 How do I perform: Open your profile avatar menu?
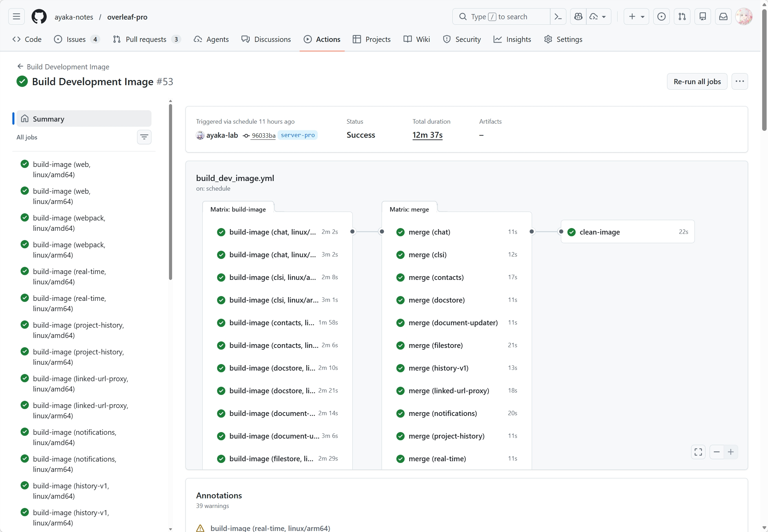point(744,16)
